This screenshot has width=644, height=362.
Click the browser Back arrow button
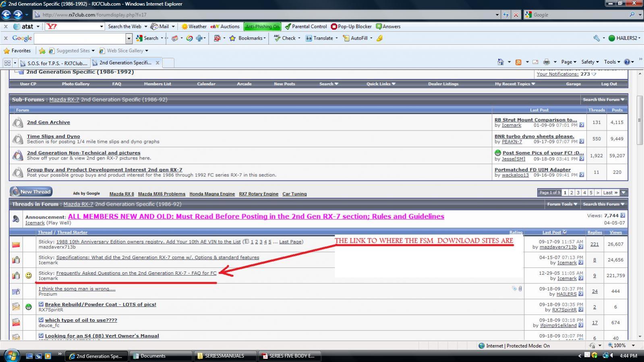(x=6, y=15)
